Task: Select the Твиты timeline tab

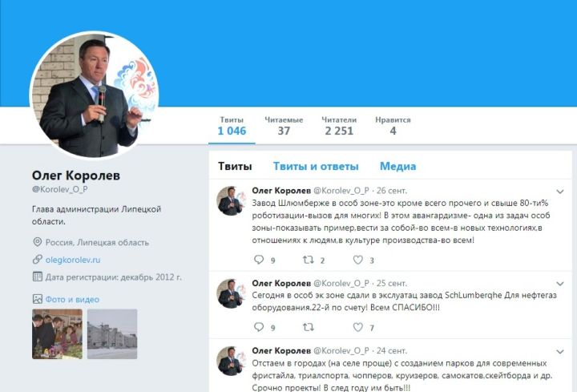Action: [x=235, y=166]
